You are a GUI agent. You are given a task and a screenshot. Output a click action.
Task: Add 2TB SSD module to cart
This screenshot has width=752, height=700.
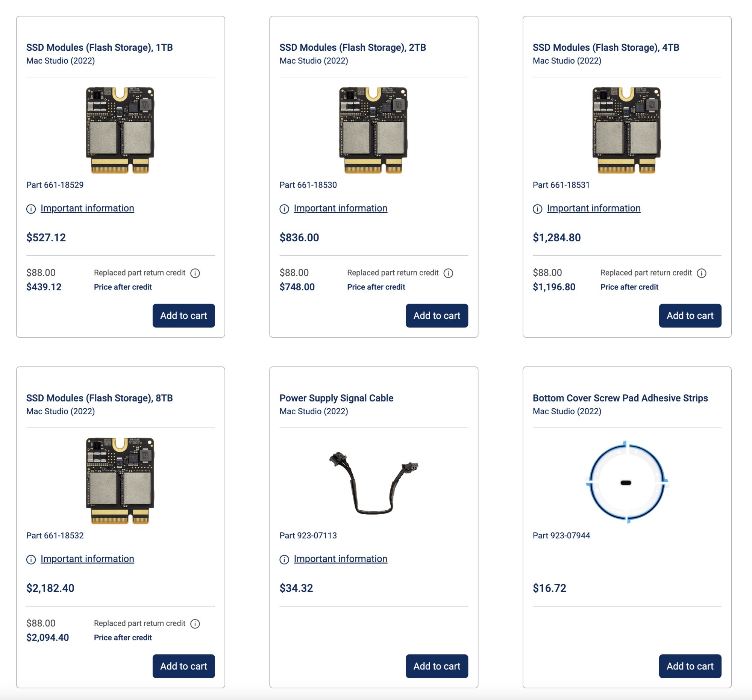click(437, 315)
